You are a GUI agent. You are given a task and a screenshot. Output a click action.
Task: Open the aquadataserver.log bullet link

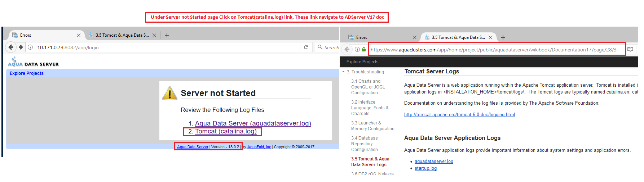[434, 161]
